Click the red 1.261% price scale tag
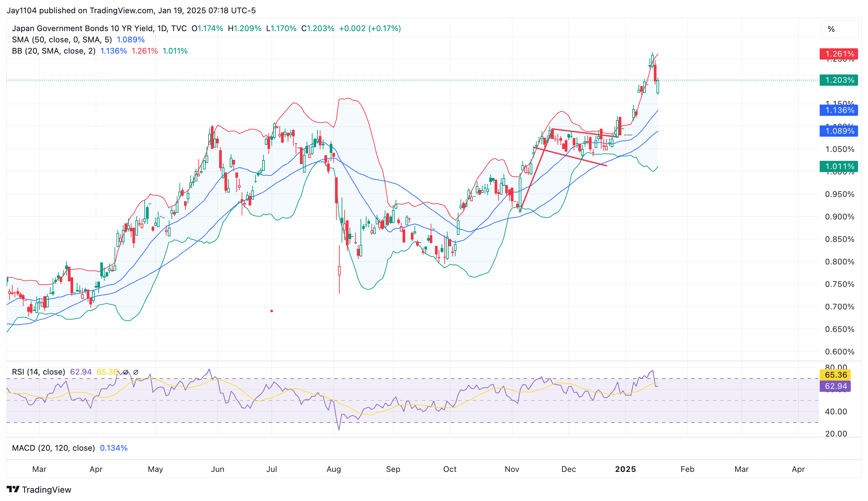The image size is (868, 501). click(839, 54)
